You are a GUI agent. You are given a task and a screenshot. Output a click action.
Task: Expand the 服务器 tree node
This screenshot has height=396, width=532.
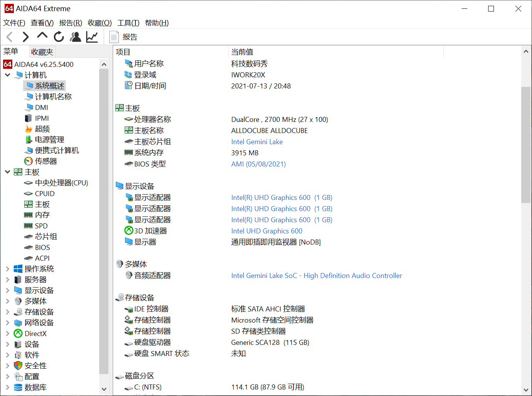coord(8,280)
